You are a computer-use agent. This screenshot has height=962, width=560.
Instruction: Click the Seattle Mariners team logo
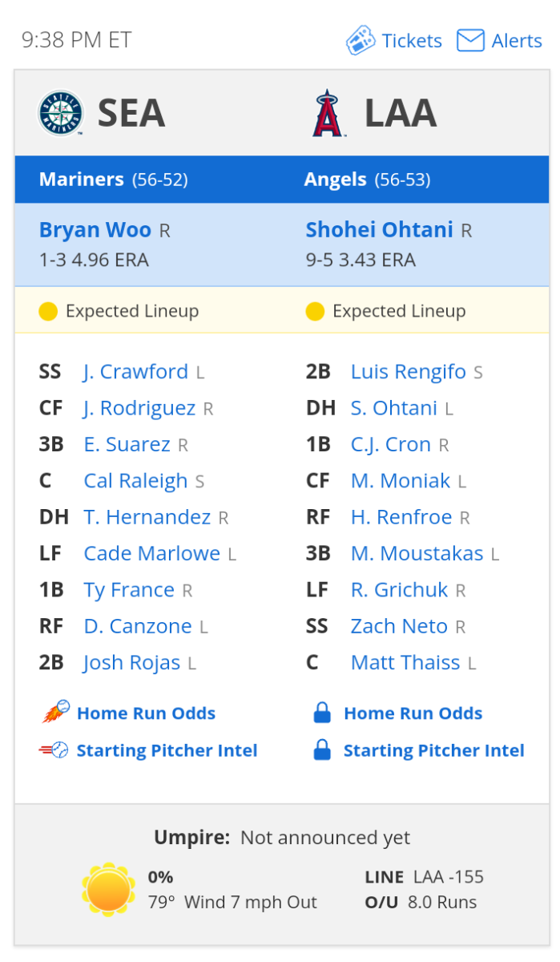pos(60,112)
